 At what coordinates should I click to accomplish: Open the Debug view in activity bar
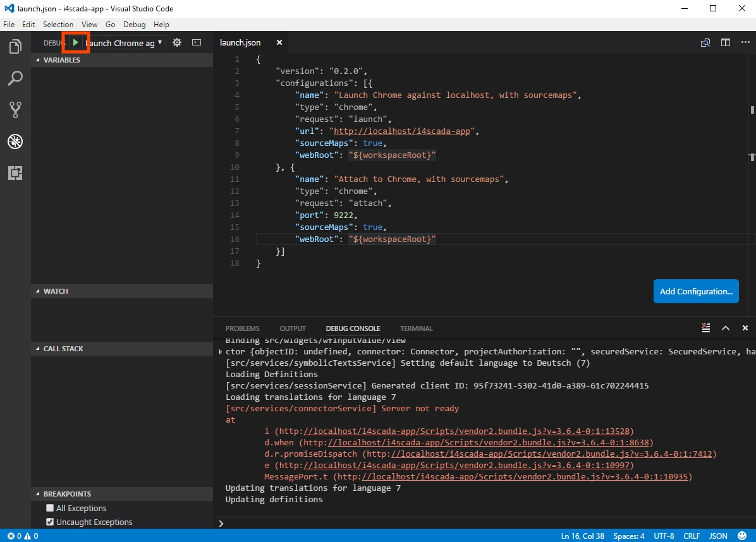pyautogui.click(x=15, y=142)
